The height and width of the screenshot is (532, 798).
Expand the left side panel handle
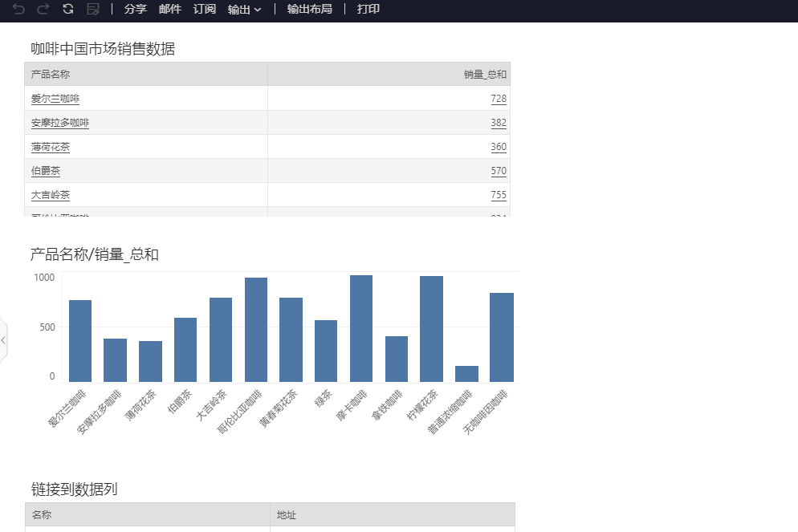[x=3, y=340]
